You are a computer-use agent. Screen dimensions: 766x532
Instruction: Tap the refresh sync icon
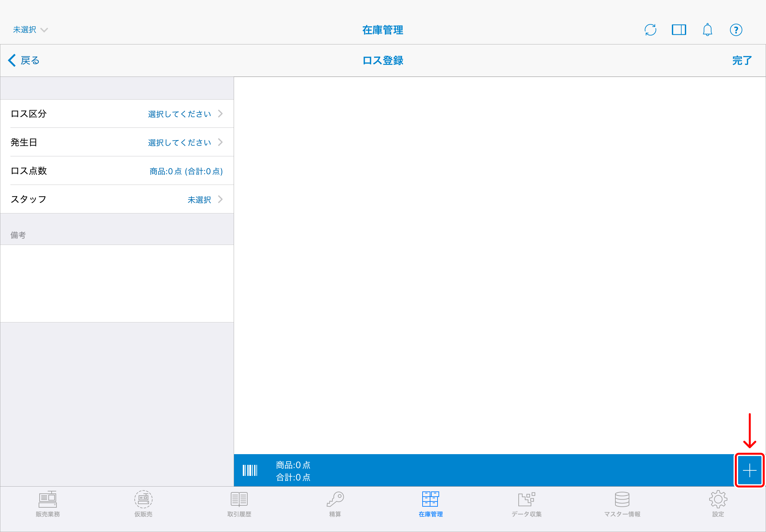(650, 30)
